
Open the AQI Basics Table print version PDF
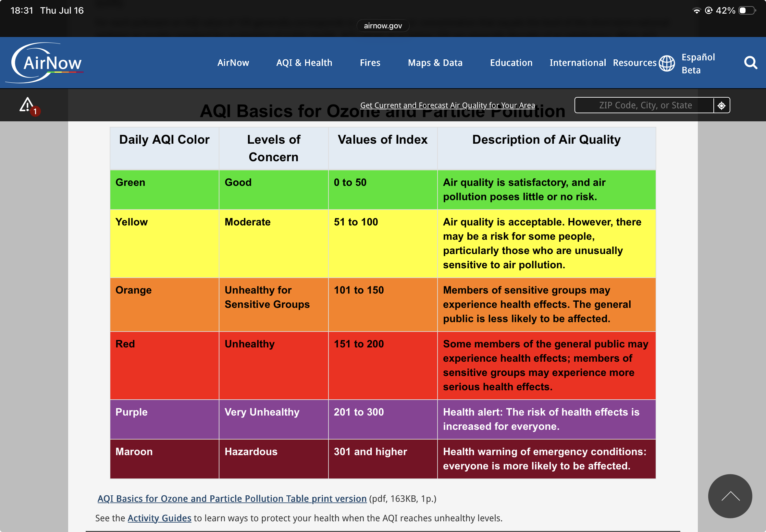tap(232, 499)
